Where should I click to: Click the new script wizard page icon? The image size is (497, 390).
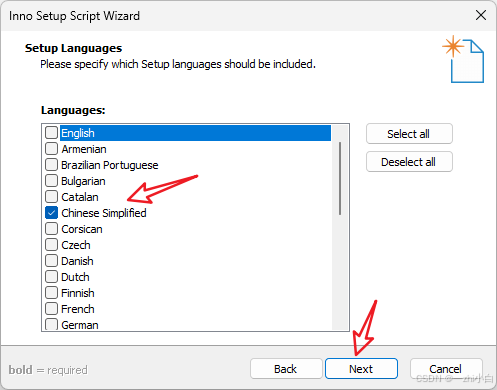[464, 59]
